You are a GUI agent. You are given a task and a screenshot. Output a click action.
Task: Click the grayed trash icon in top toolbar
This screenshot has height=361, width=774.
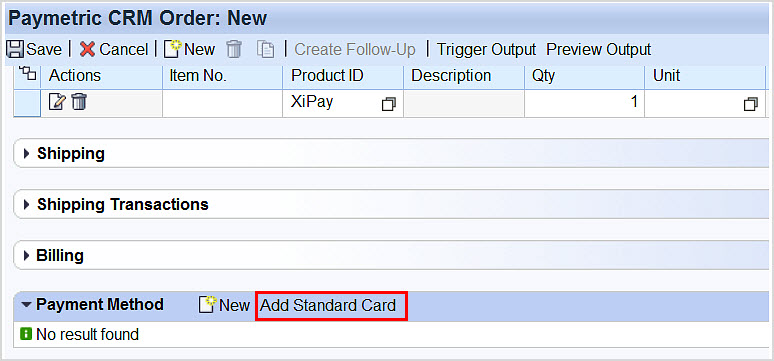234,49
